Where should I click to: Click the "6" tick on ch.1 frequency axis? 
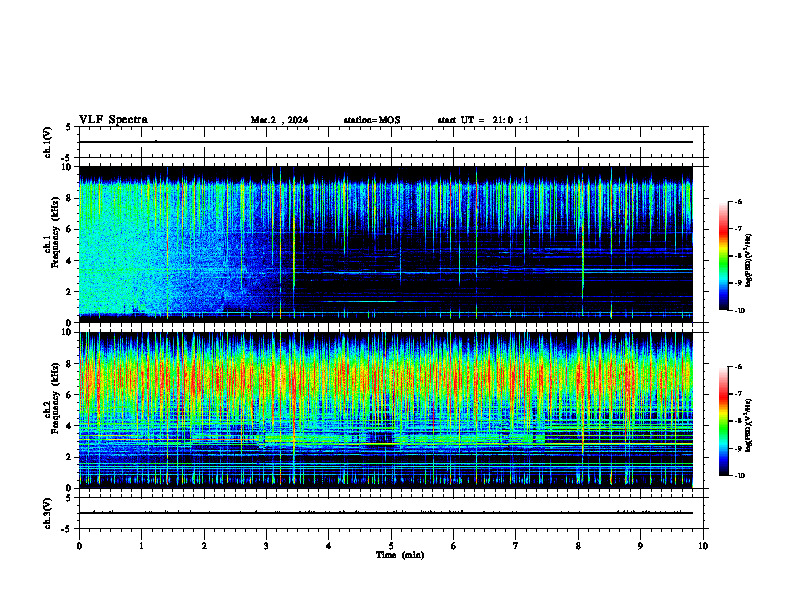tap(69, 230)
